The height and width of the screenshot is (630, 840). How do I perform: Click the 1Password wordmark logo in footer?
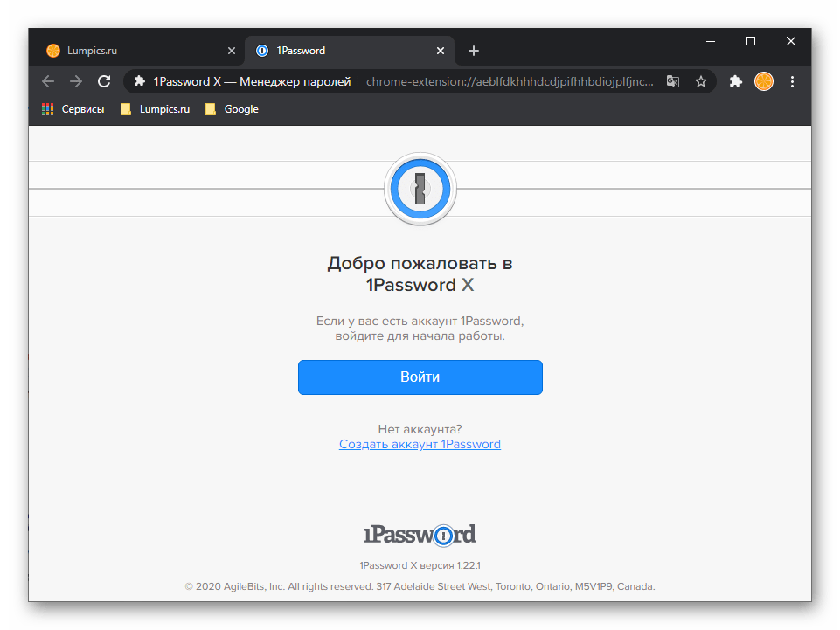point(420,534)
